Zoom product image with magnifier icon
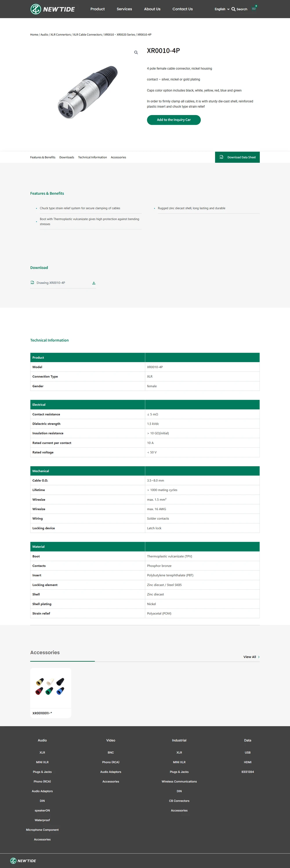The height and width of the screenshot is (868, 290). tap(136, 52)
